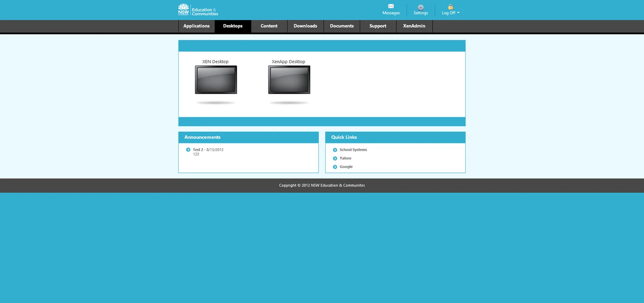The width and height of the screenshot is (644, 303).
Task: Open the Messages envelope icon
Action: [391, 6]
